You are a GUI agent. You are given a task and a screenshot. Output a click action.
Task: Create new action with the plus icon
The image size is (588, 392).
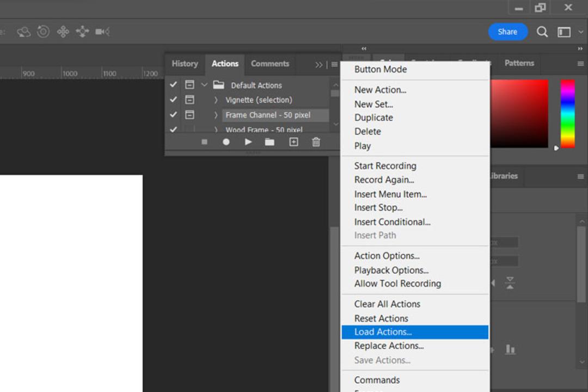(293, 142)
